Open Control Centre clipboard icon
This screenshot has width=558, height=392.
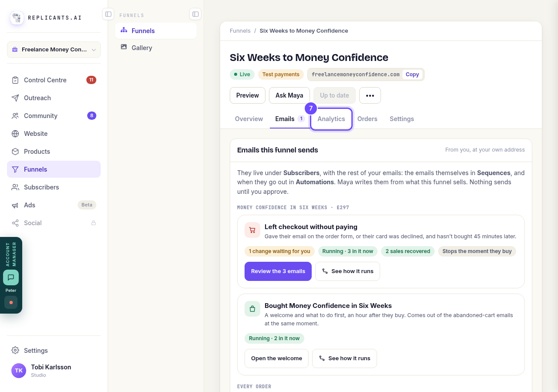click(15, 80)
